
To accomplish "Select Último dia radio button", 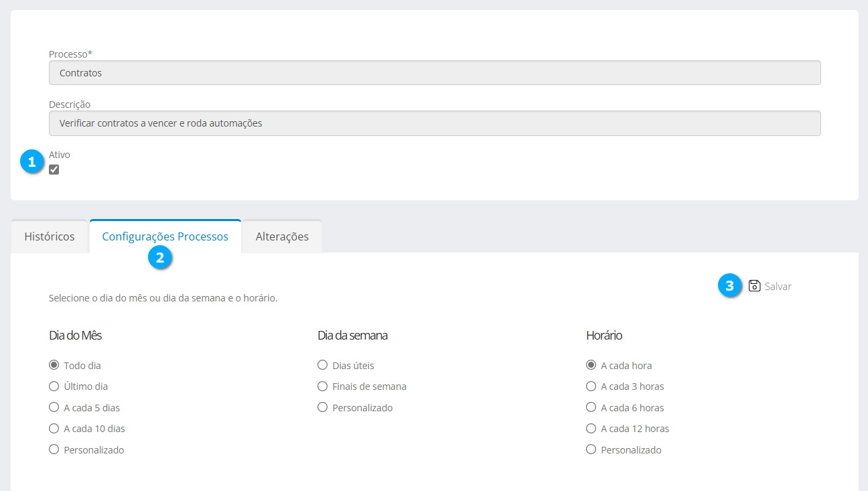I will point(54,387).
